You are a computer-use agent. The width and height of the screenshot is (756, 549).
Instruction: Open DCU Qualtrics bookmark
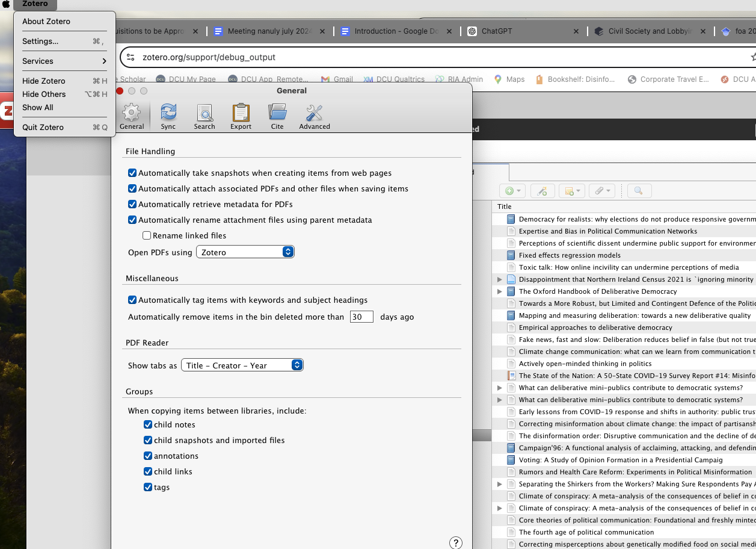394,79
